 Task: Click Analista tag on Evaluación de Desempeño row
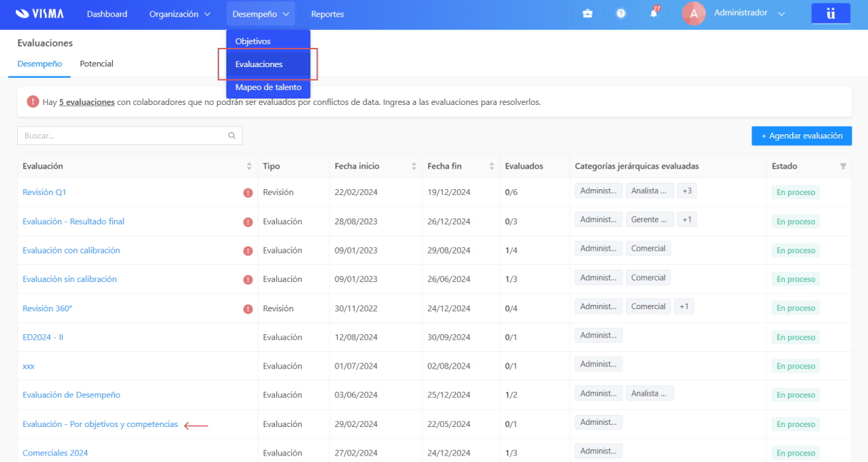tap(650, 393)
